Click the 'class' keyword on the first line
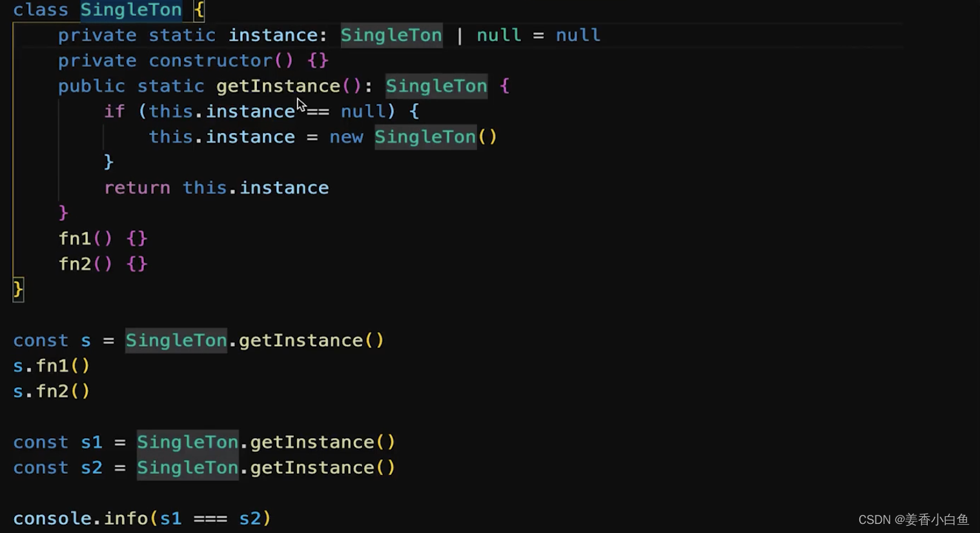This screenshot has height=533, width=980. click(41, 10)
